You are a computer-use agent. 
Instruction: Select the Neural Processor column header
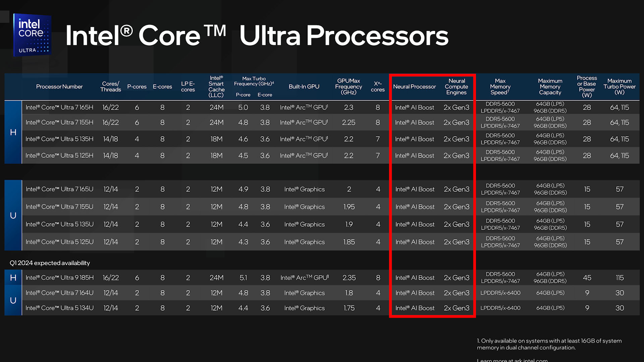click(414, 86)
